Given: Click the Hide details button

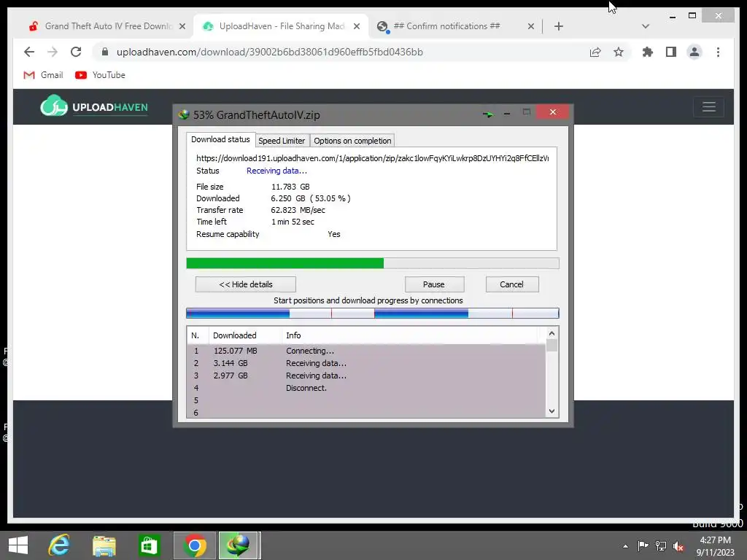Looking at the screenshot, I should pos(246,284).
